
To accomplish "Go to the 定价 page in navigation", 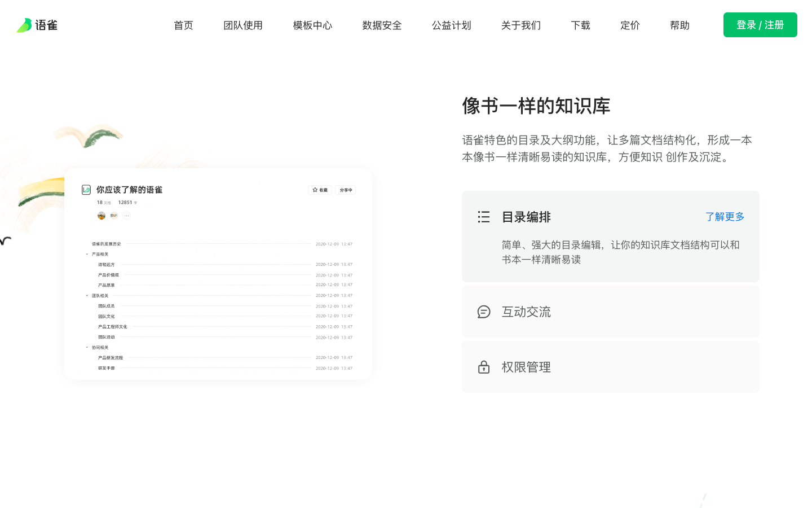I will (630, 25).
